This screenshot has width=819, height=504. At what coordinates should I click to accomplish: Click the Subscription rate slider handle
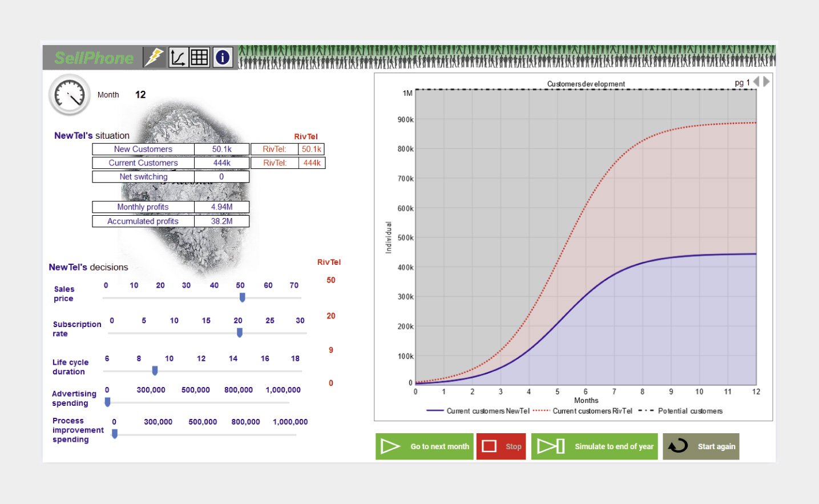(240, 333)
